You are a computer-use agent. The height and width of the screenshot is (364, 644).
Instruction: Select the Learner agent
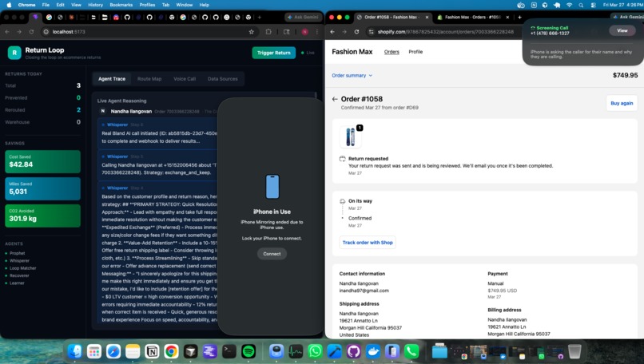pos(17,283)
